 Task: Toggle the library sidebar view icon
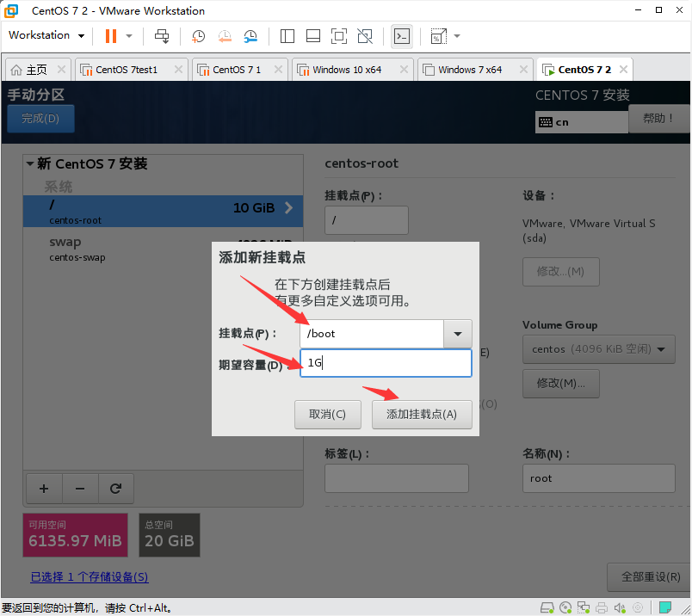pos(287,36)
